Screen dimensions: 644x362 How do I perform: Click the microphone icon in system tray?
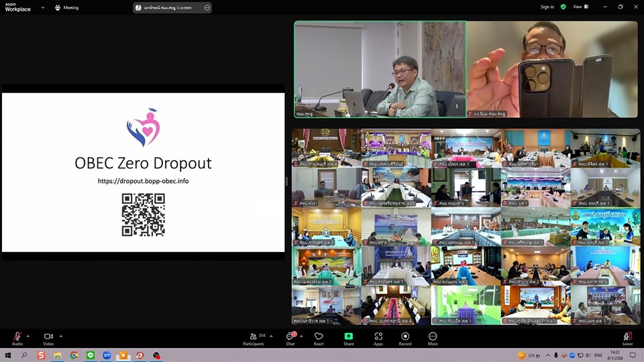[555, 355]
